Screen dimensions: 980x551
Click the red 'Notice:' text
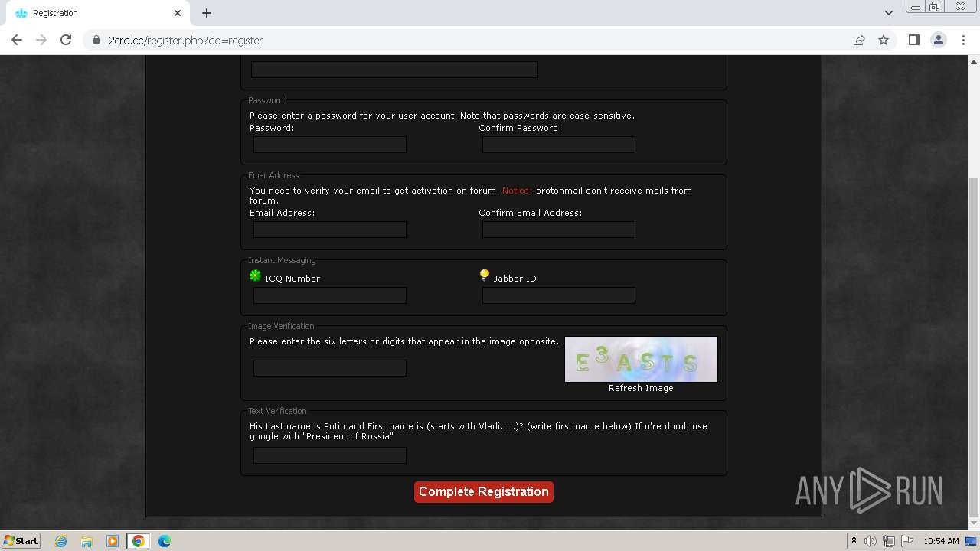click(517, 191)
